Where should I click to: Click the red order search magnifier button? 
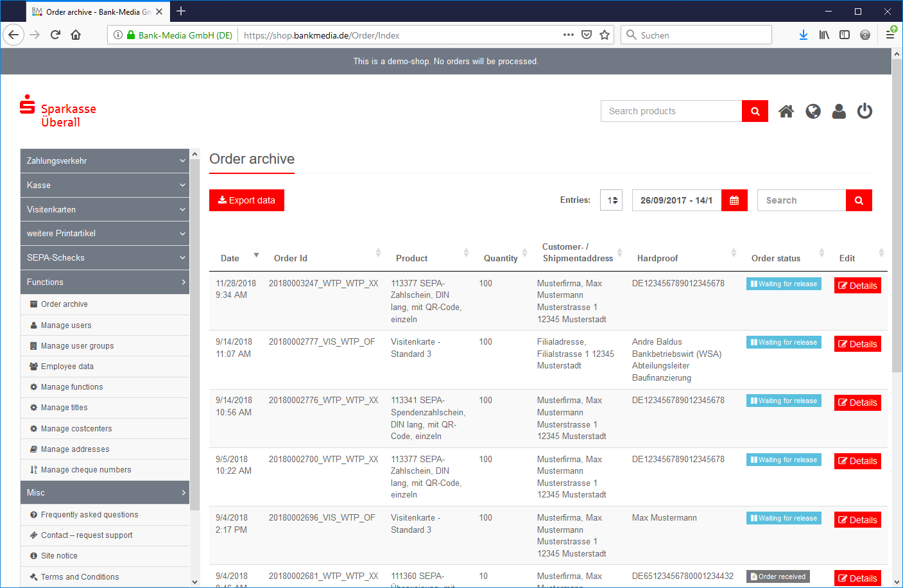tap(859, 200)
